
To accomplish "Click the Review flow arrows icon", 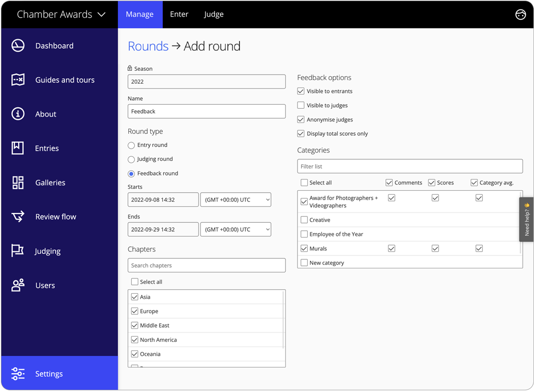I will (18, 216).
